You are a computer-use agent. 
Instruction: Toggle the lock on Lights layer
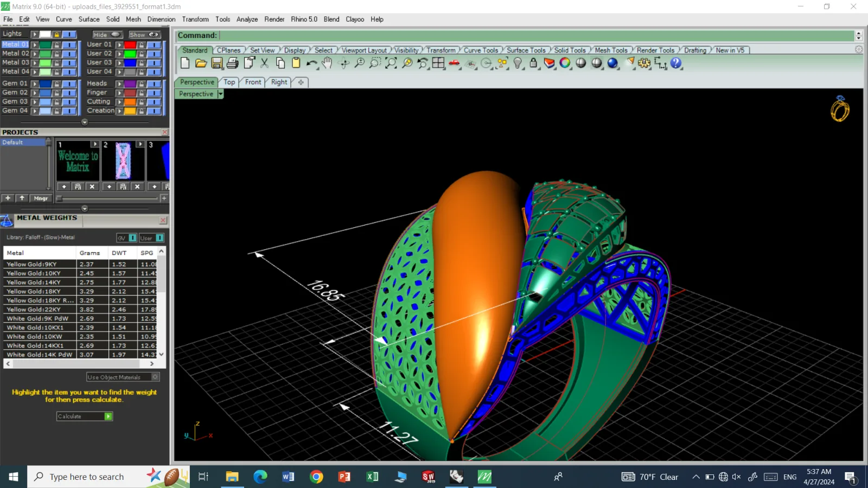click(56, 34)
